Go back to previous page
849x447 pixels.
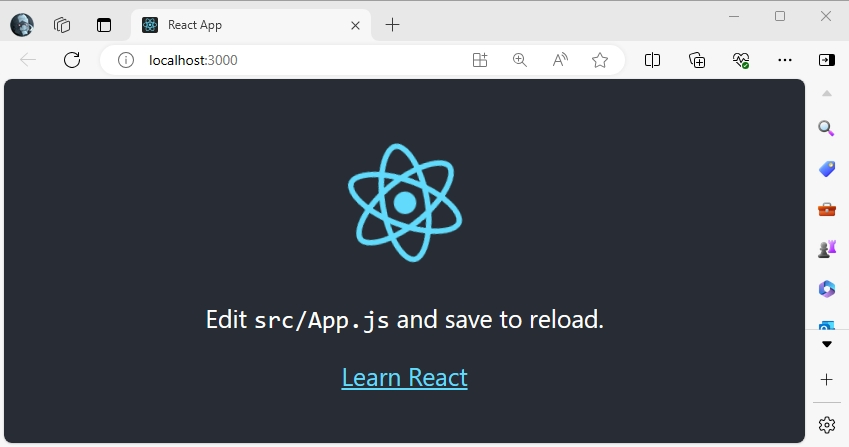click(28, 60)
